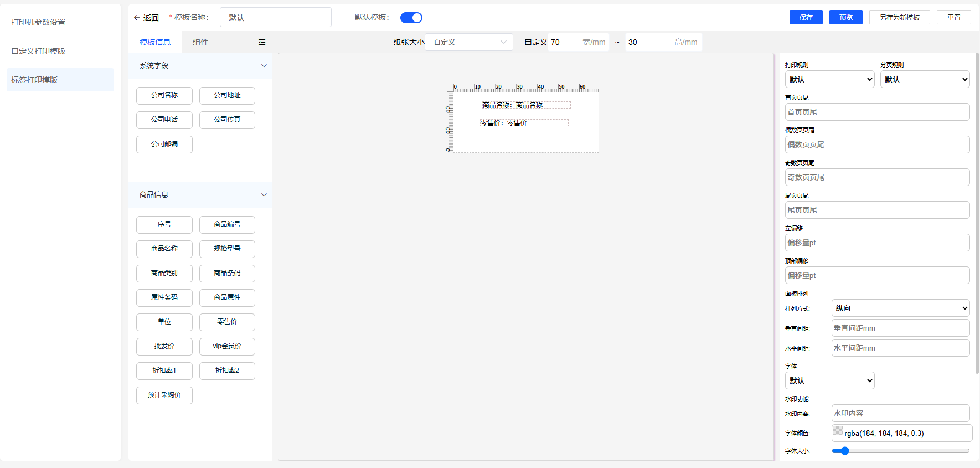Click the 公司名称 field button
Viewport: 980px width, 468px height.
pyautogui.click(x=164, y=95)
